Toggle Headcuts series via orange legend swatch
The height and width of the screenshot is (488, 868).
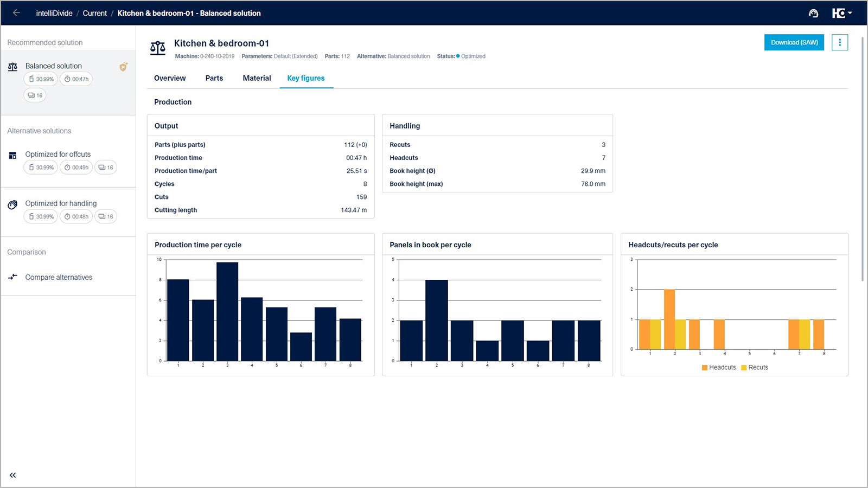[705, 368]
